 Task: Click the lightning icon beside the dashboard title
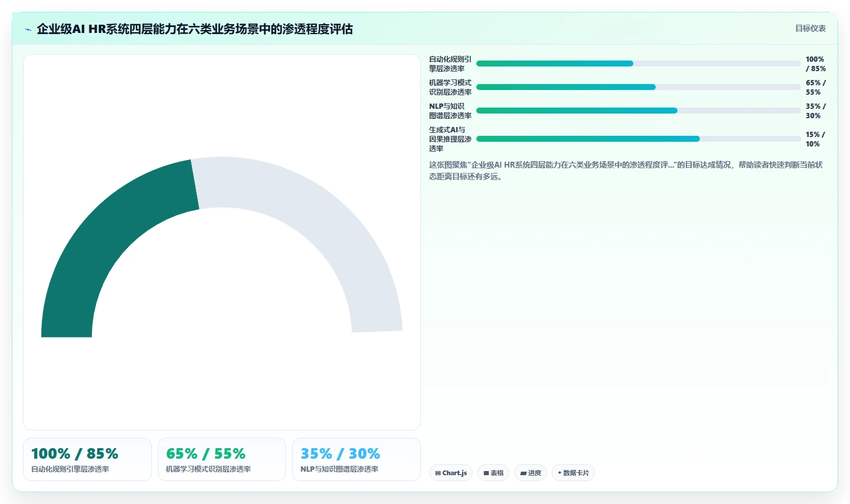[28, 29]
